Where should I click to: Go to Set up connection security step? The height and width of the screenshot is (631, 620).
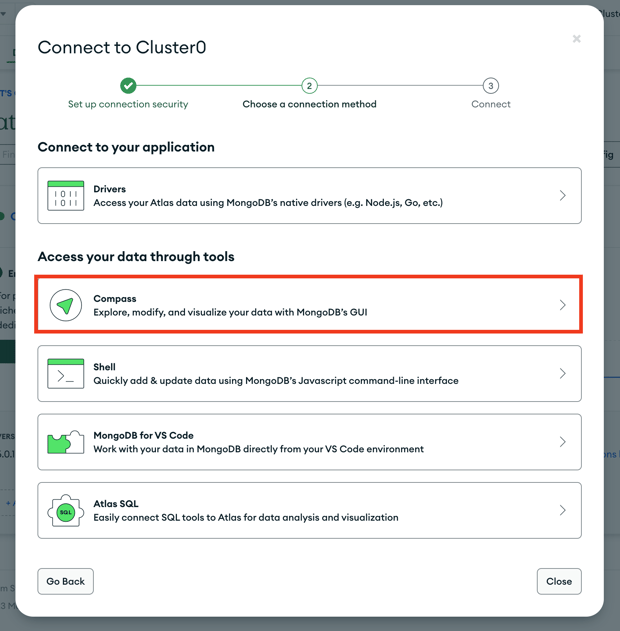[128, 104]
